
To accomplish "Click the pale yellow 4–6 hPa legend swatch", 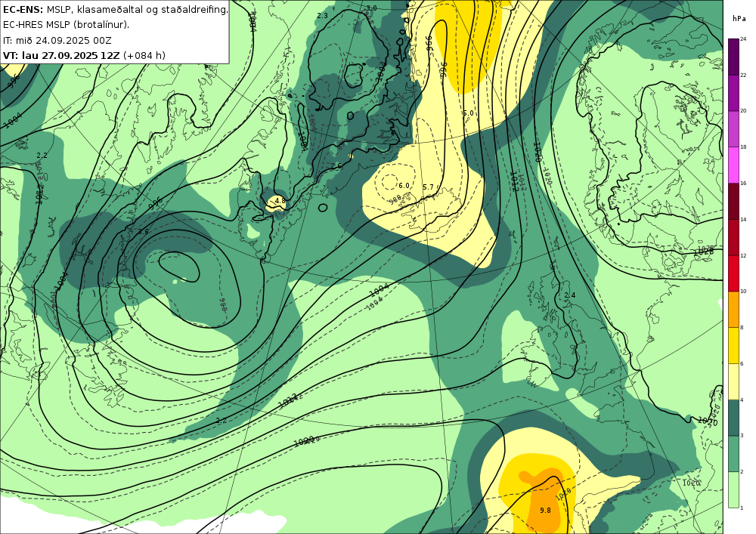I will coord(733,381).
